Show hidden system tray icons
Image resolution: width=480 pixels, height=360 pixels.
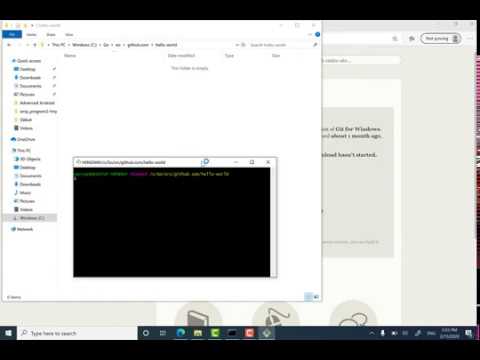pyautogui.click(x=372, y=333)
